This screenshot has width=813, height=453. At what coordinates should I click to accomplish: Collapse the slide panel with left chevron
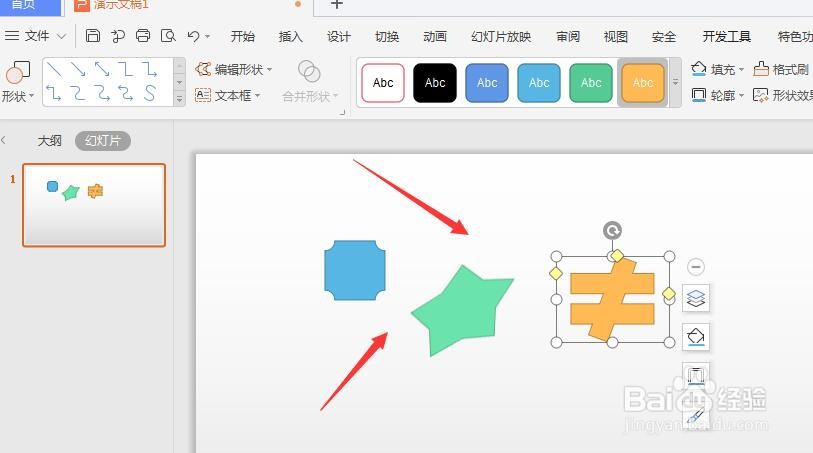(4, 140)
